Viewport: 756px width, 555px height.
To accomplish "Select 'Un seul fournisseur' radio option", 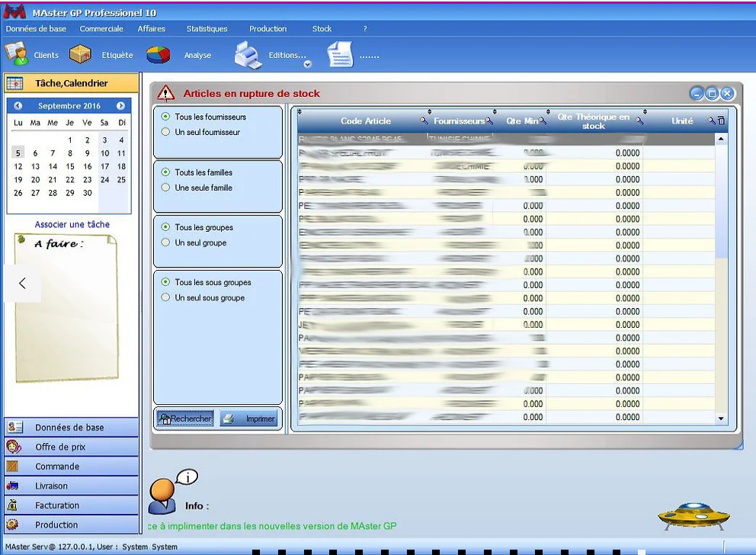I will 165,132.
